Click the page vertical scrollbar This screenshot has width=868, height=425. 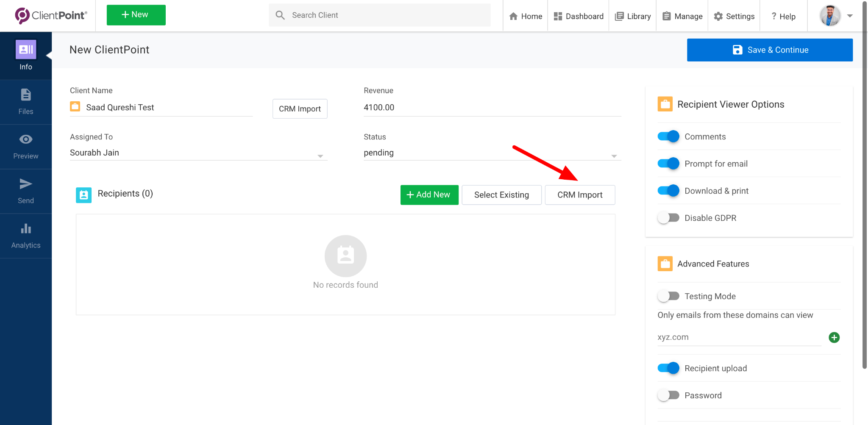[865, 185]
